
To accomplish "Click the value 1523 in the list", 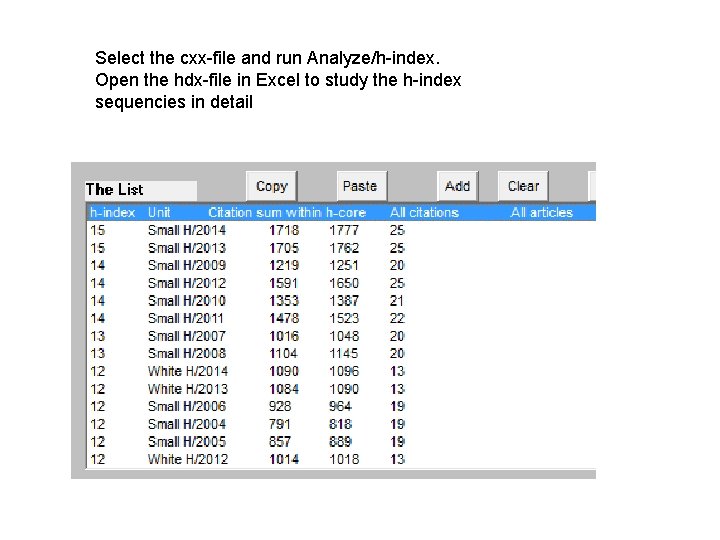I will click(x=344, y=318).
